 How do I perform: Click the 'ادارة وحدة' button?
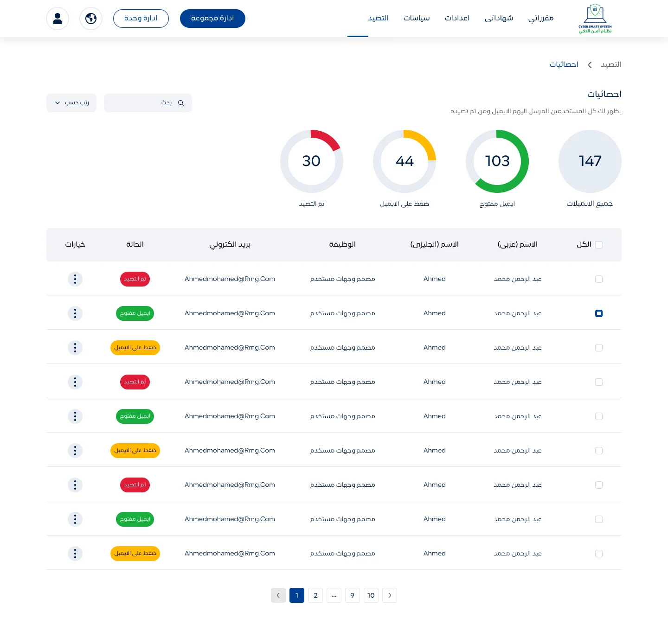[x=141, y=19]
